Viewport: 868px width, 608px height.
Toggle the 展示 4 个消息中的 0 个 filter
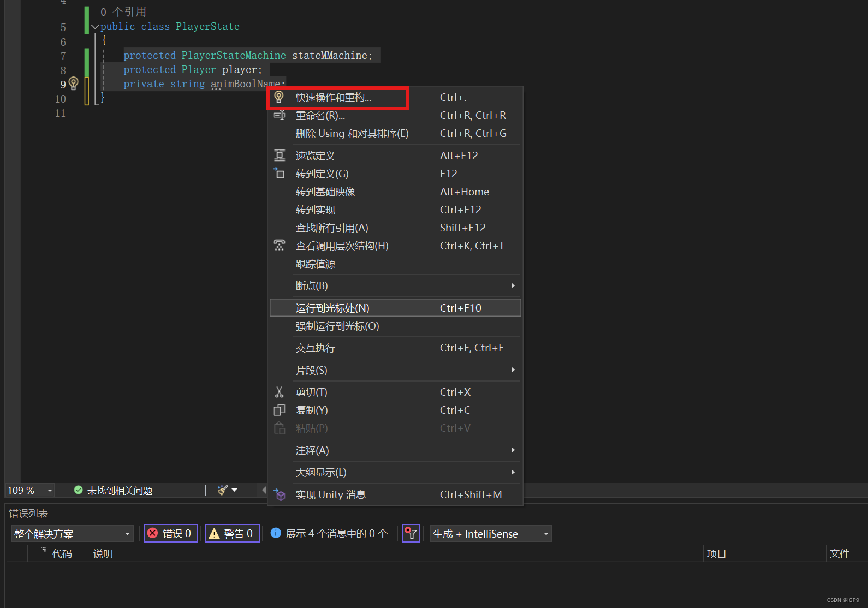[329, 533]
